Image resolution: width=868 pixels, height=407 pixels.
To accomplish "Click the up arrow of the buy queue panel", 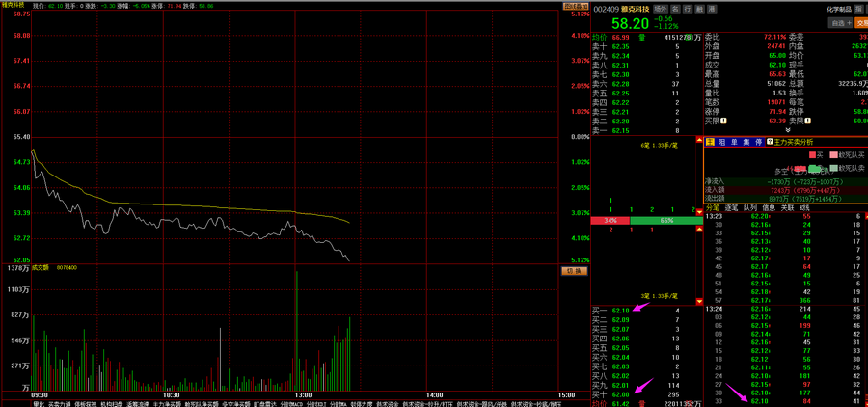I will [x=699, y=229].
